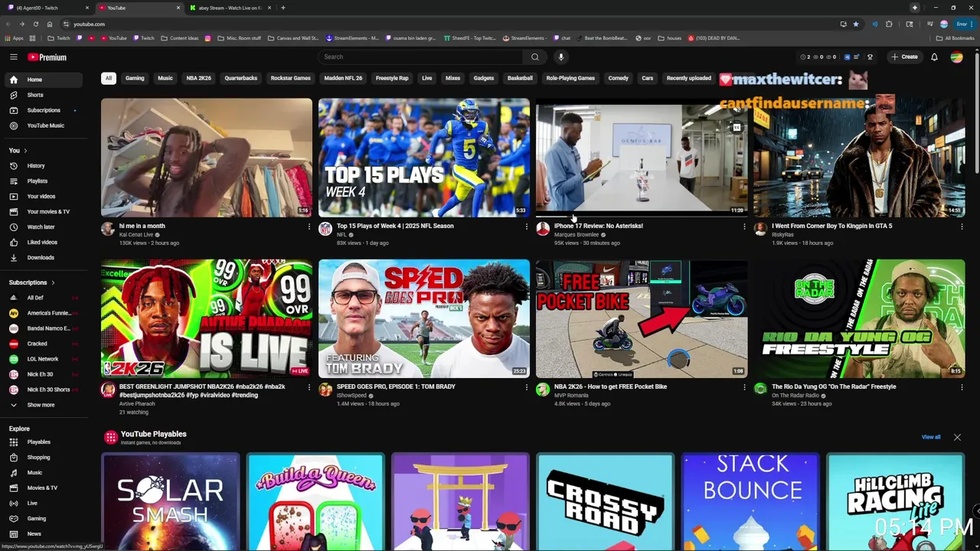Screen dimensions: 980x551
Task: Start voice search with microphone
Action: point(560,57)
